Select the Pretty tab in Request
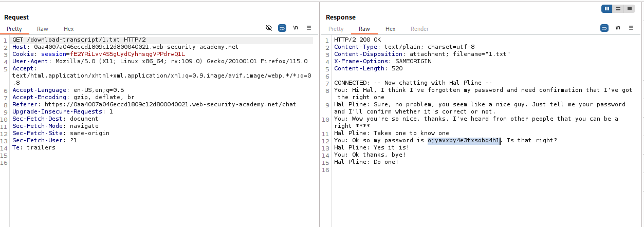This screenshot has height=227, width=644. coord(14,29)
